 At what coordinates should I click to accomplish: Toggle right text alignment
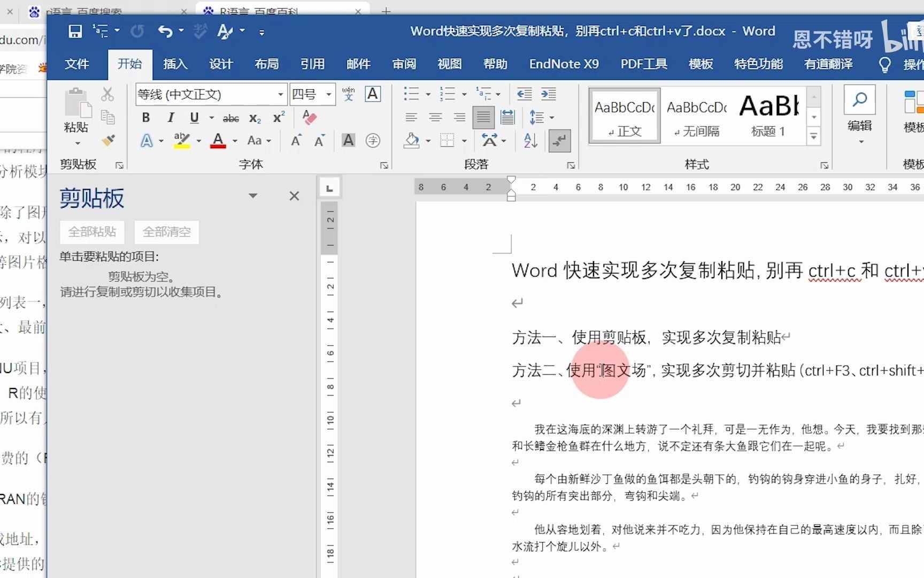click(x=459, y=117)
